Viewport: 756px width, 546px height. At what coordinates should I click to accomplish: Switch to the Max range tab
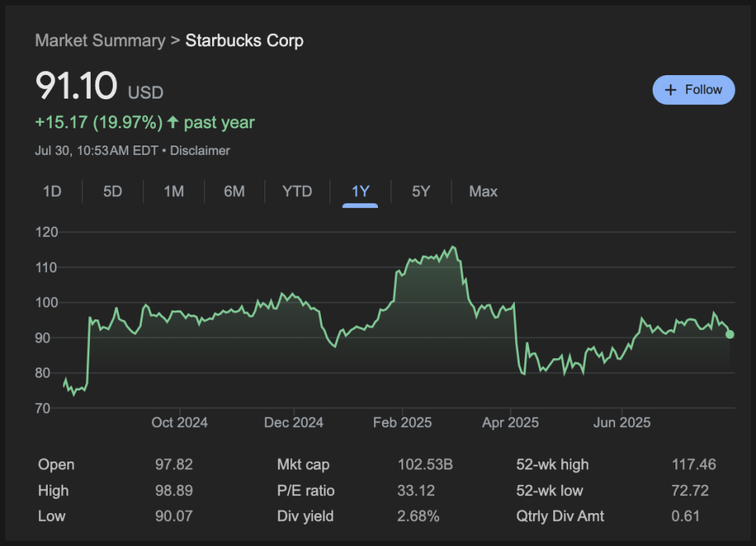click(483, 192)
